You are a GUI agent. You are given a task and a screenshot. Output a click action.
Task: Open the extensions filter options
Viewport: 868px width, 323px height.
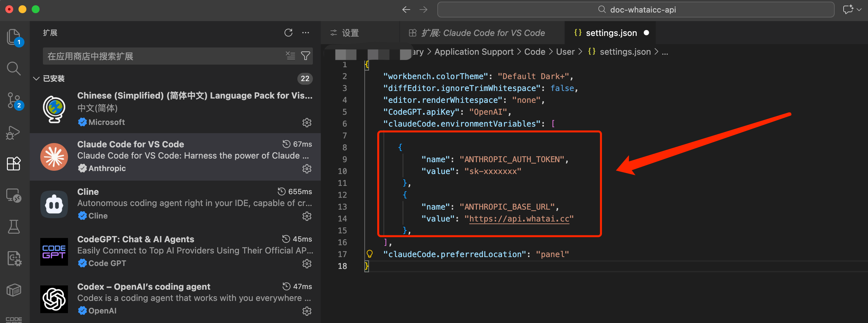[x=305, y=55]
